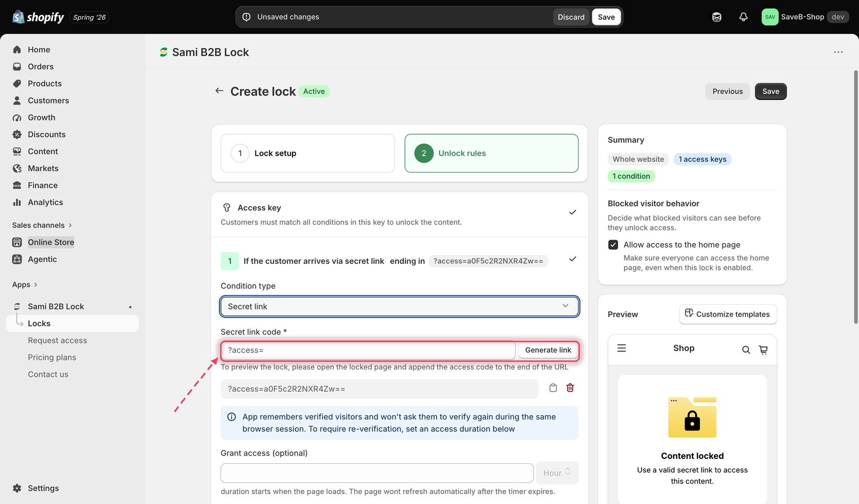Click the lock folder image in preview
Viewport: 859px width, 504px height.
point(692,417)
